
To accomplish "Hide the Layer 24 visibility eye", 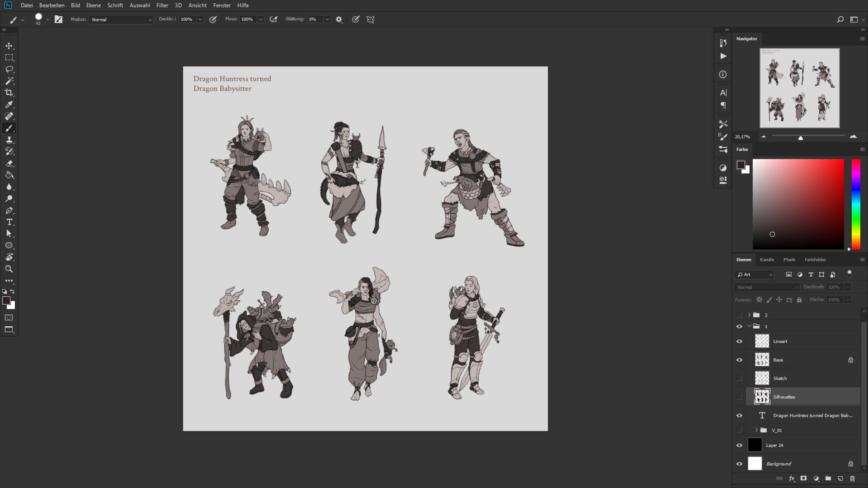I will point(739,445).
